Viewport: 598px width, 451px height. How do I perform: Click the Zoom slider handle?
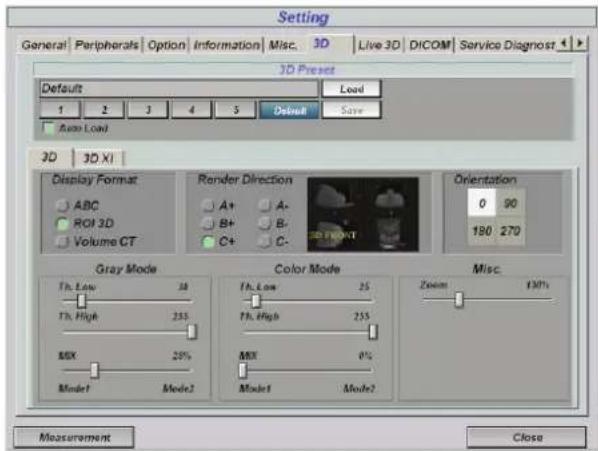tap(460, 300)
